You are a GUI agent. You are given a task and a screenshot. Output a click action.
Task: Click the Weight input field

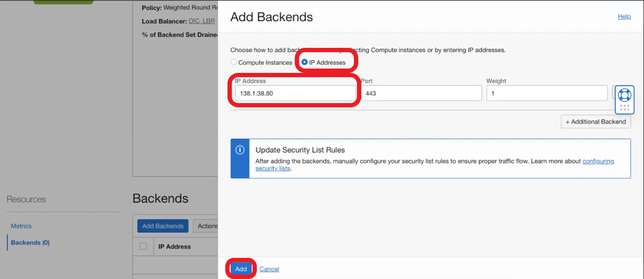(x=547, y=93)
